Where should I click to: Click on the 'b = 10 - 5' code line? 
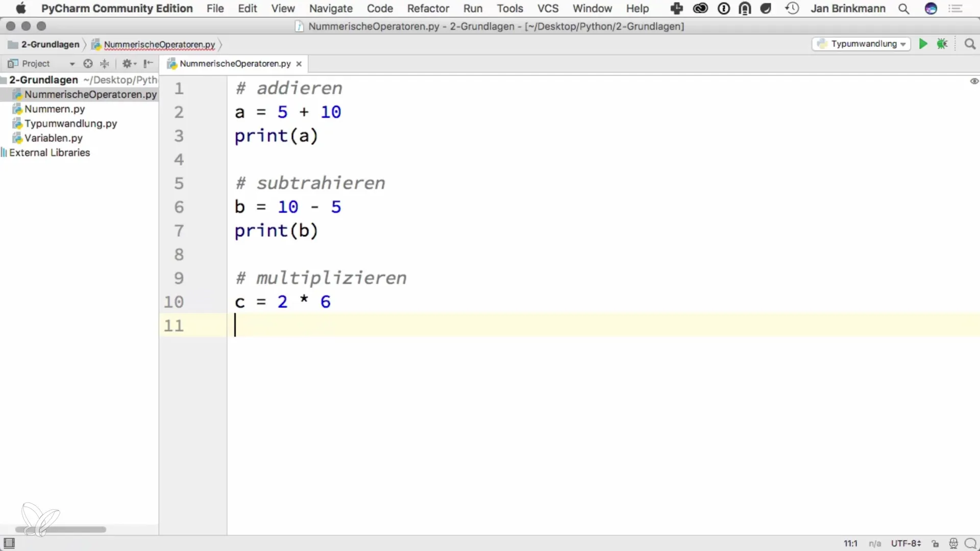(288, 207)
